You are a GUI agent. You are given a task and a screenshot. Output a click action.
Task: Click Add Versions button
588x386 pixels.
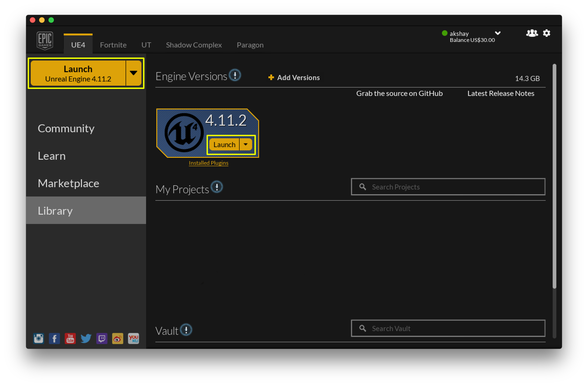point(294,78)
